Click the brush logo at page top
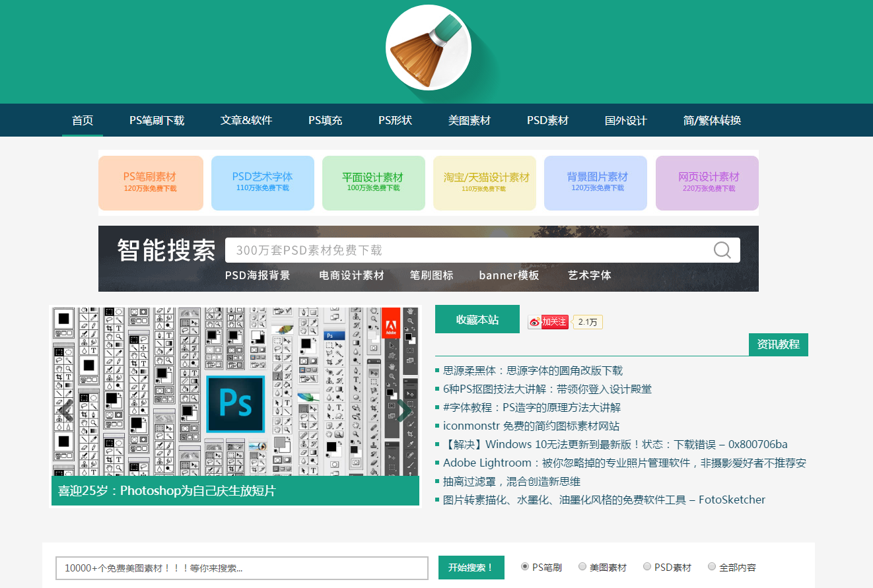The height and width of the screenshot is (588, 873). pos(428,48)
